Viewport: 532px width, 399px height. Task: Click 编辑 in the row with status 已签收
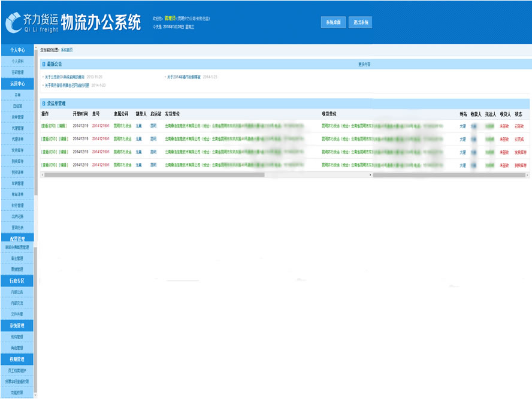pyautogui.click(x=62, y=126)
